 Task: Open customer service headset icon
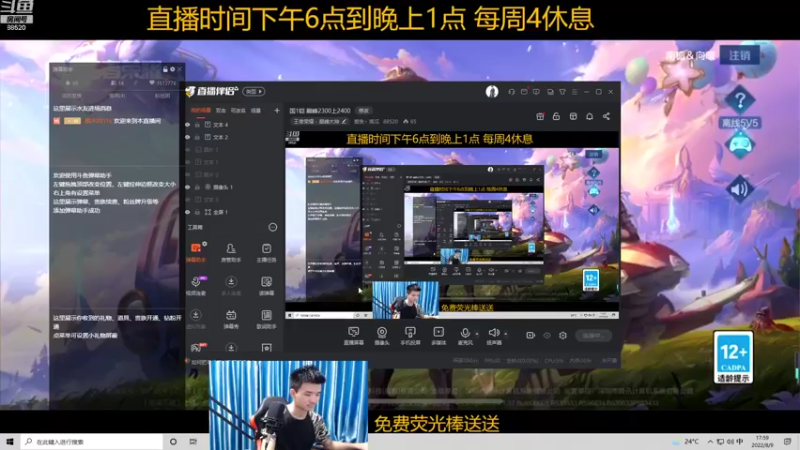click(x=511, y=92)
